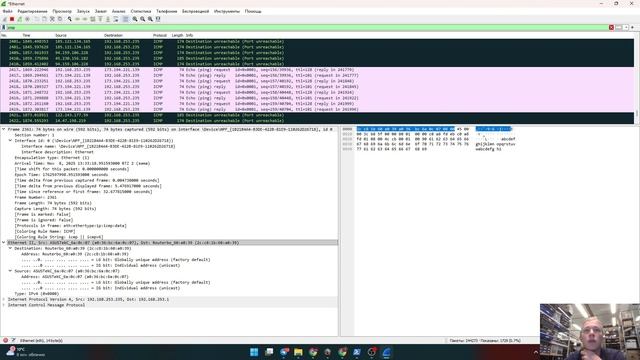Sort by the No. column header
Screen dimensions: 640x360
pyautogui.click(x=4, y=36)
